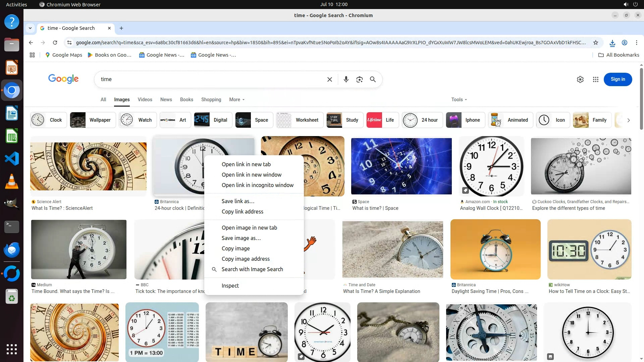The width and height of the screenshot is (644, 362).
Task: Click the voice search microphone icon
Action: [x=346, y=79]
